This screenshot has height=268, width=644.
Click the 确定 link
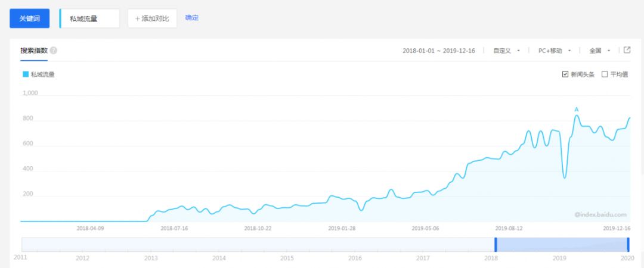[192, 18]
